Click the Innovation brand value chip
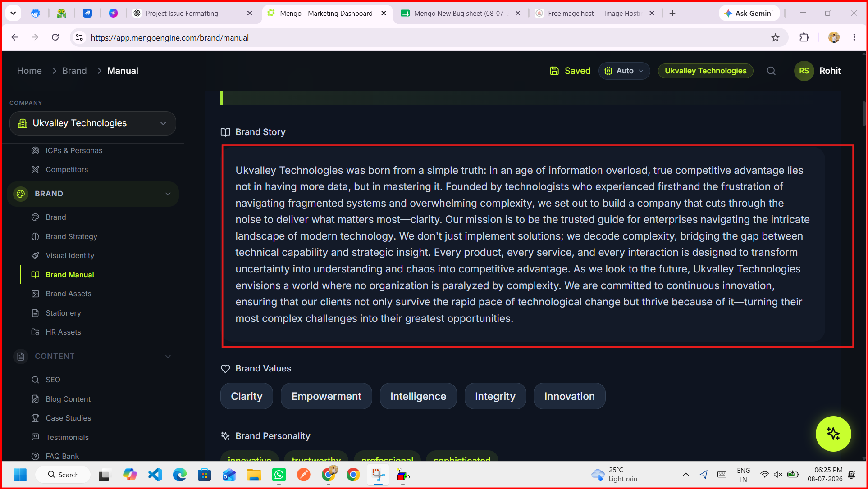Image resolution: width=868 pixels, height=489 pixels. pos(570,396)
